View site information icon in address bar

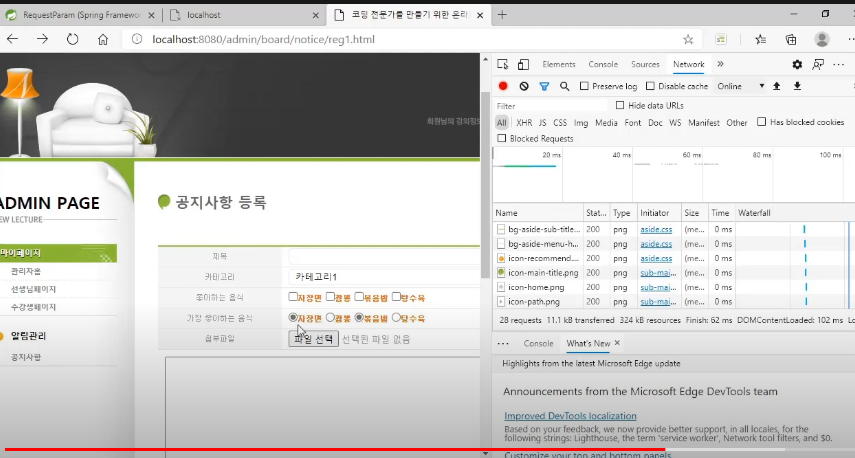click(137, 39)
